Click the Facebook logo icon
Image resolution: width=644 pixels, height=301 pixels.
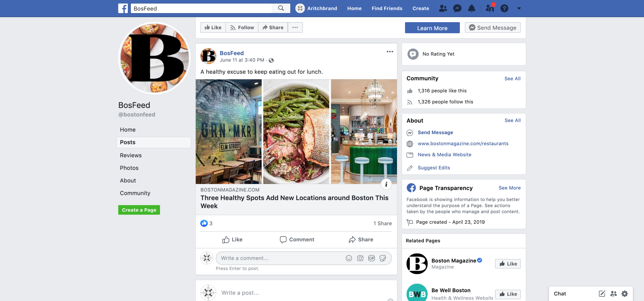[x=123, y=8]
